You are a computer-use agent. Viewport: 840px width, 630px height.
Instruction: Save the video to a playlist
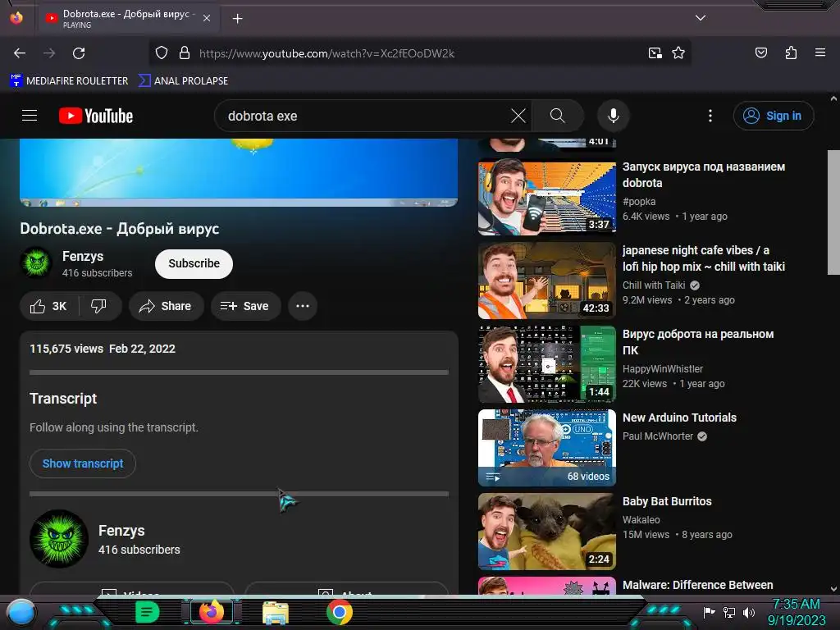point(245,306)
